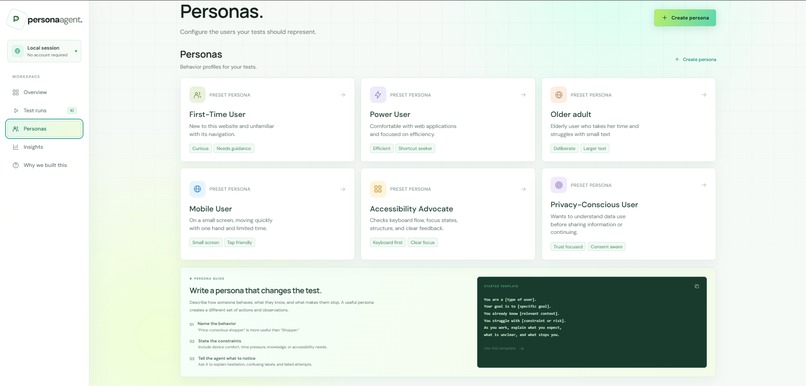This screenshot has height=386, width=806.
Task: Click the Test runs count badge
Action: click(x=72, y=111)
